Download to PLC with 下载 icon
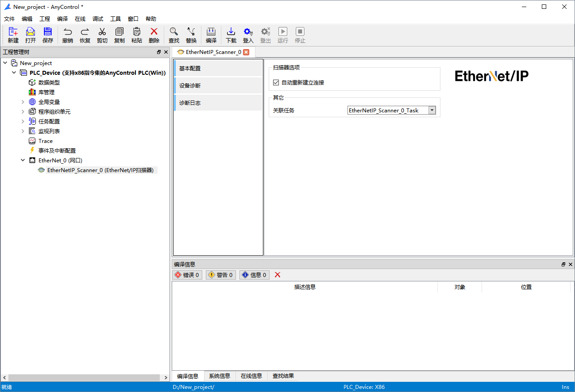 coord(231,35)
